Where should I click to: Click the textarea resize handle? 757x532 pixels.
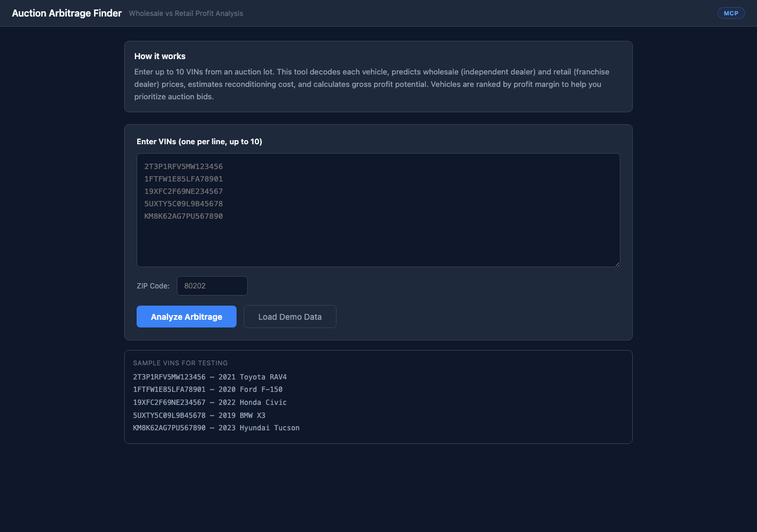pos(617,263)
